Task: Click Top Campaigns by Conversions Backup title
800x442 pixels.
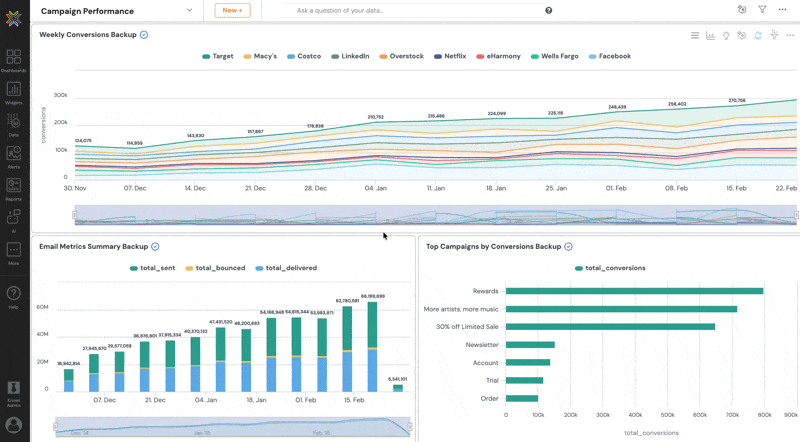Action: pos(493,247)
